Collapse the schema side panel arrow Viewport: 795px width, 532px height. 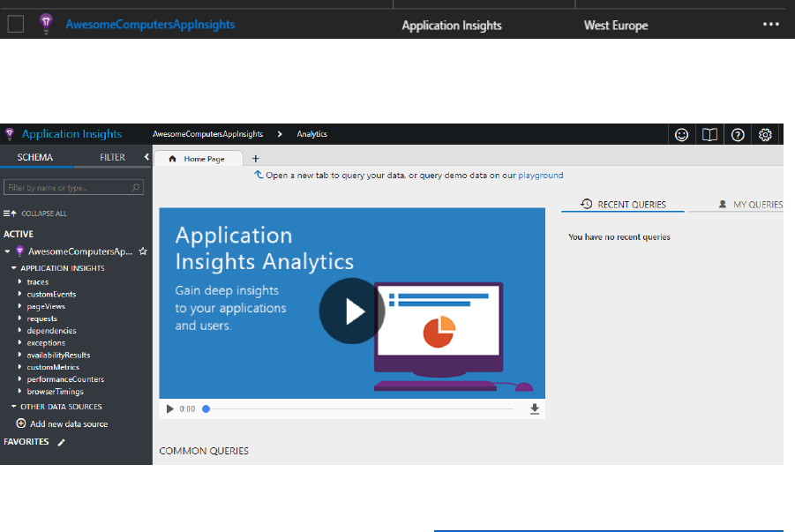(146, 157)
